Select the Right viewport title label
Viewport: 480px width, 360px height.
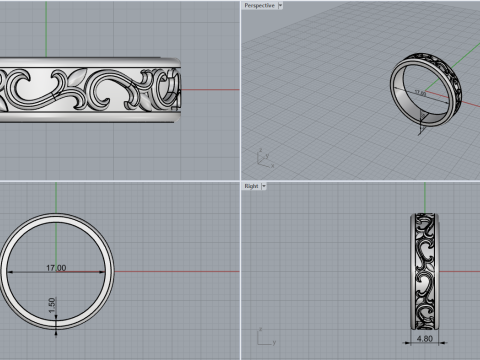(251, 186)
